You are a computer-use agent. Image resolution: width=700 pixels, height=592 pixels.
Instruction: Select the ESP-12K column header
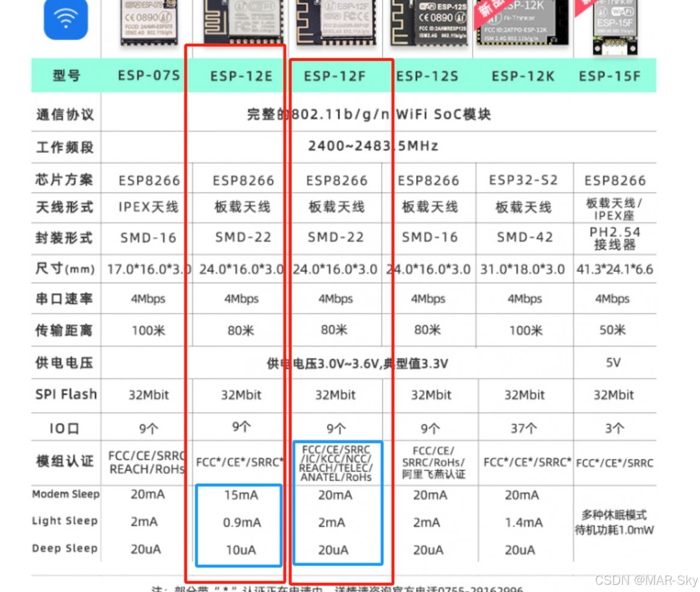click(x=523, y=76)
